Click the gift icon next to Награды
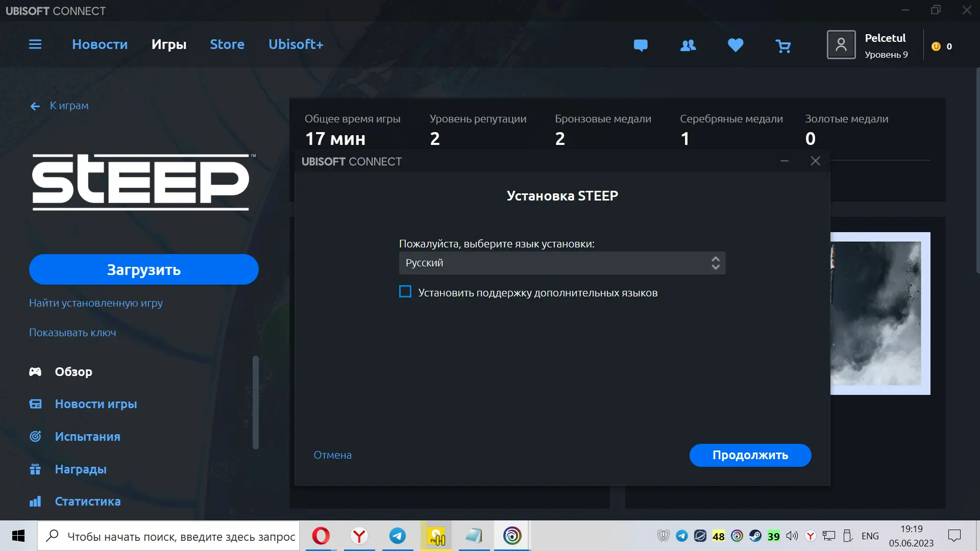Screen dimensions: 980x551 35,469
